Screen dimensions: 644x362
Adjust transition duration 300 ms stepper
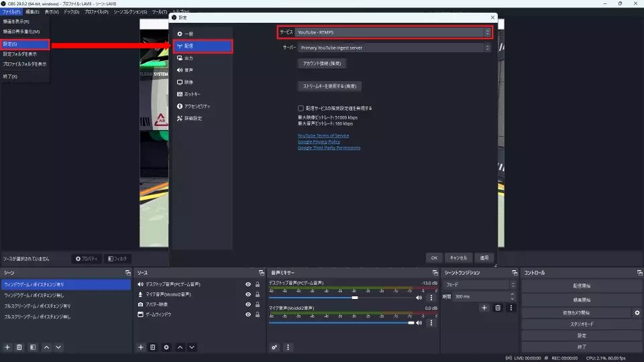[x=512, y=296]
